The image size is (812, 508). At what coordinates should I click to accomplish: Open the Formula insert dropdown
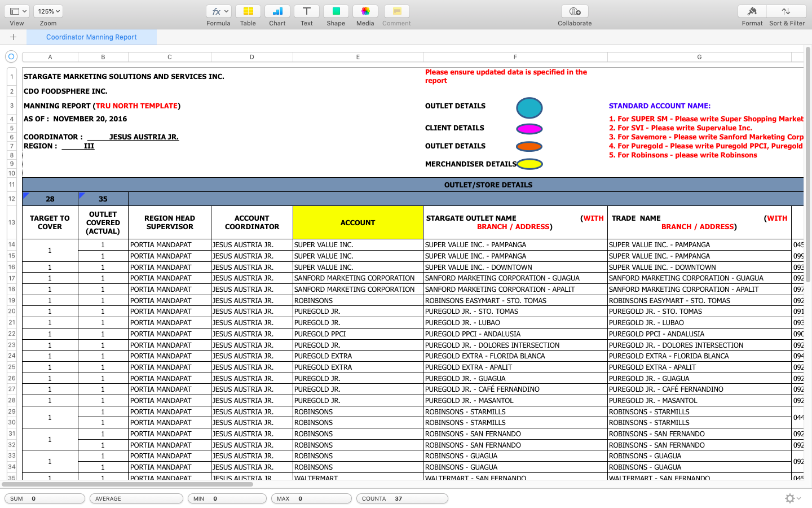tap(218, 11)
